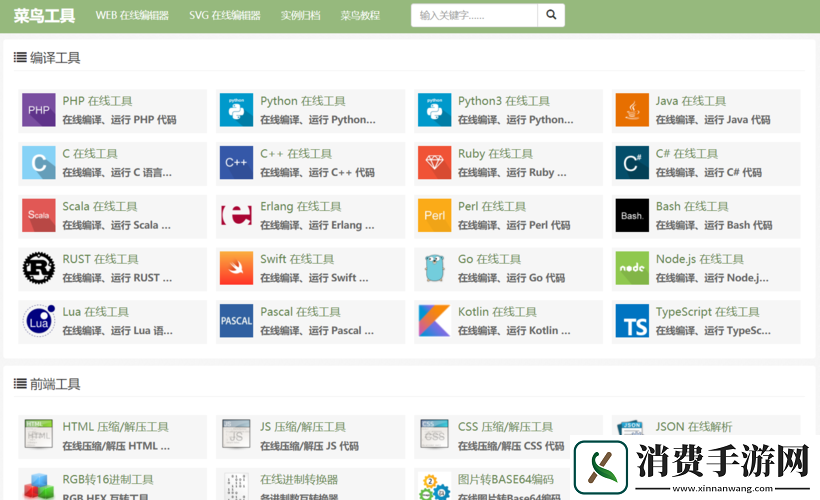The width and height of the screenshot is (820, 500).
Task: Open HTML 压缩/解压工具 link
Action: (115, 427)
